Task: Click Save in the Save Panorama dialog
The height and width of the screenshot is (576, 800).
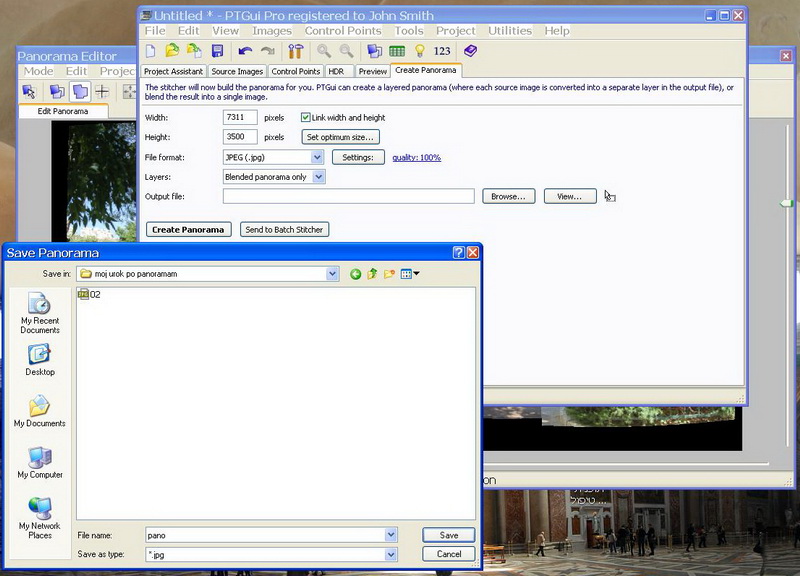Action: [x=448, y=535]
